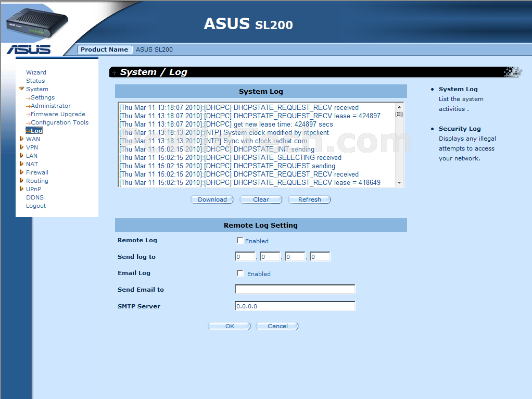Expand the WAN menu arrow

[21, 139]
